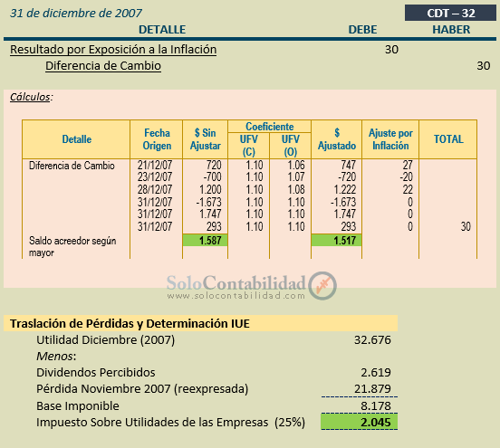The width and height of the screenshot is (500, 448).
Task: Select the debit amount 30
Action: (x=391, y=50)
